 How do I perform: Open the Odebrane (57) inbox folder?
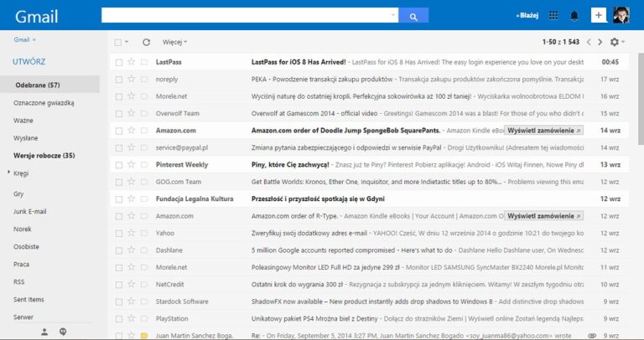pyautogui.click(x=38, y=85)
